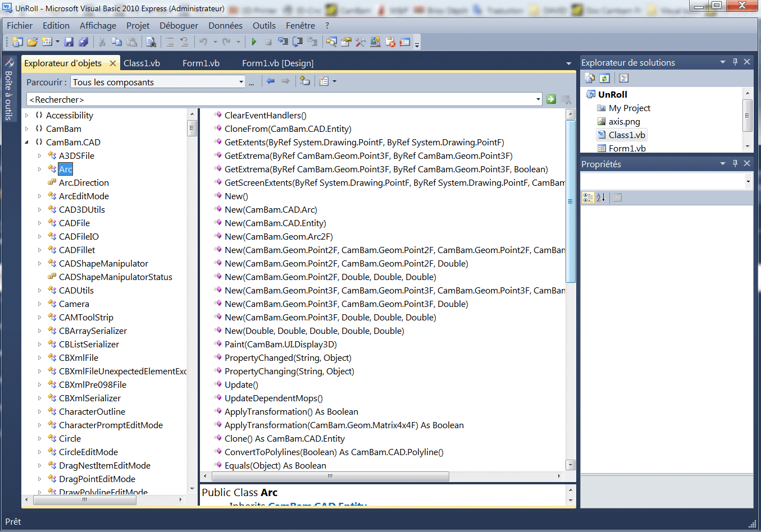Click the Step Over debug icon
The height and width of the screenshot is (532, 761).
298,42
